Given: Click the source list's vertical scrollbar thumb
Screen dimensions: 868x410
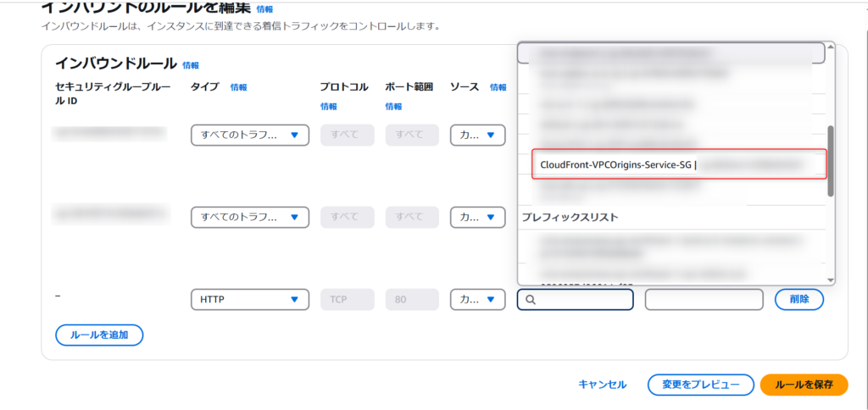Looking at the screenshot, I should tap(831, 161).
